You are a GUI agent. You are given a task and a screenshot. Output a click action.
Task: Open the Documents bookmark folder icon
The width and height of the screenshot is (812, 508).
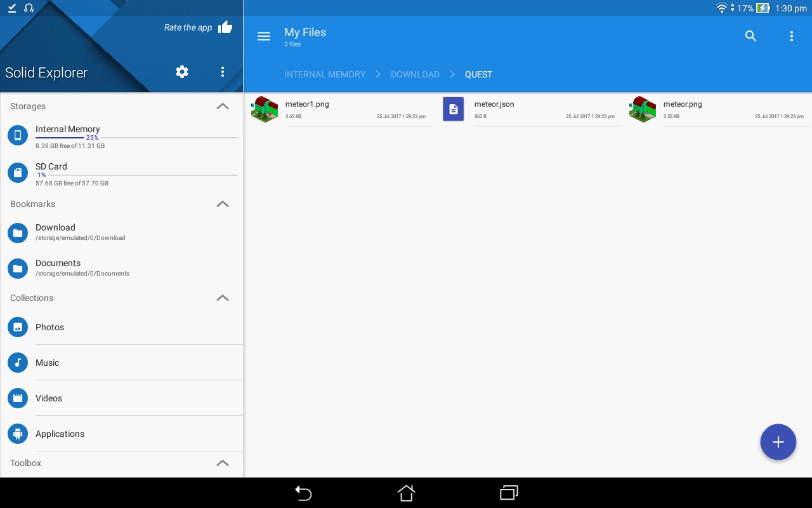click(x=18, y=269)
